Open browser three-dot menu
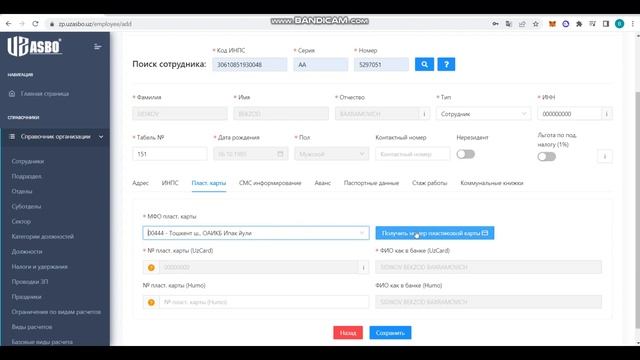This screenshot has height=360, width=640. [633, 24]
